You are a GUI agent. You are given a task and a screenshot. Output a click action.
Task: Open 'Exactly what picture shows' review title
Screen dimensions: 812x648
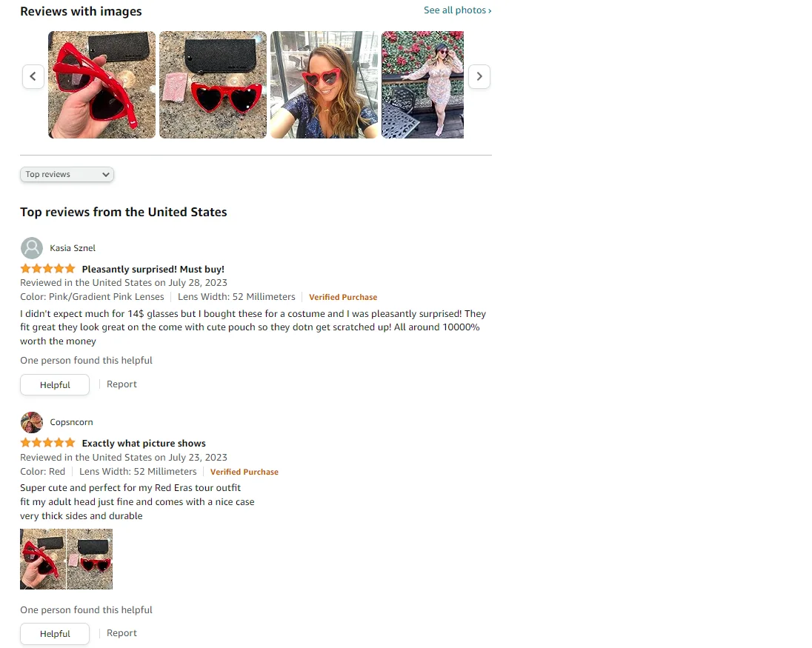[144, 444]
